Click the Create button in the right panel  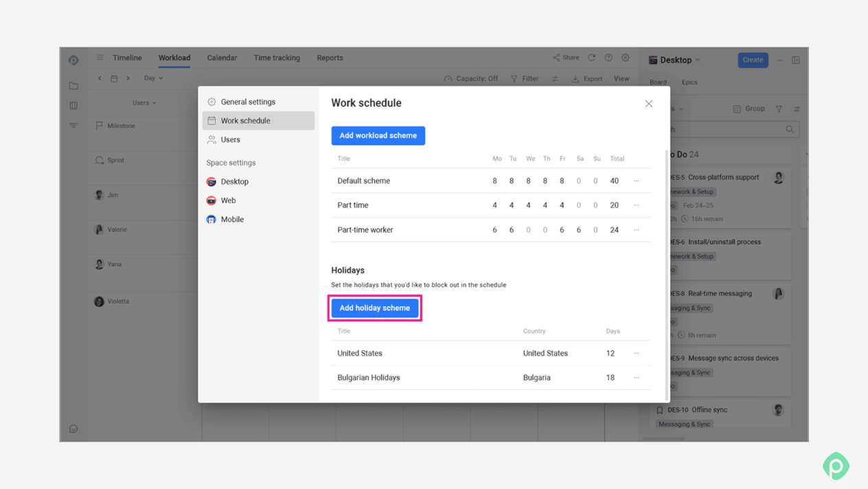(x=753, y=60)
